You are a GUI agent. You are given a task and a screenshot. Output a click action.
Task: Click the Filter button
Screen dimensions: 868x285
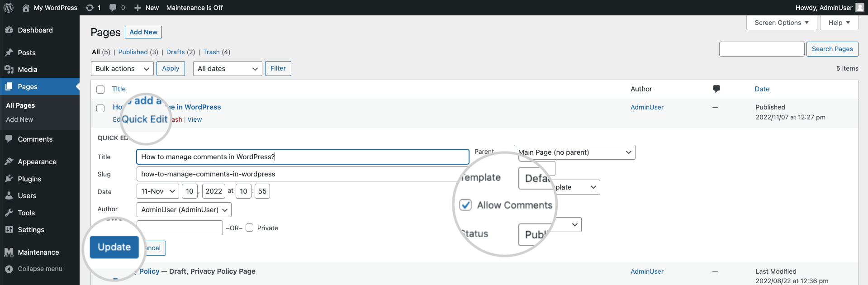click(x=278, y=68)
